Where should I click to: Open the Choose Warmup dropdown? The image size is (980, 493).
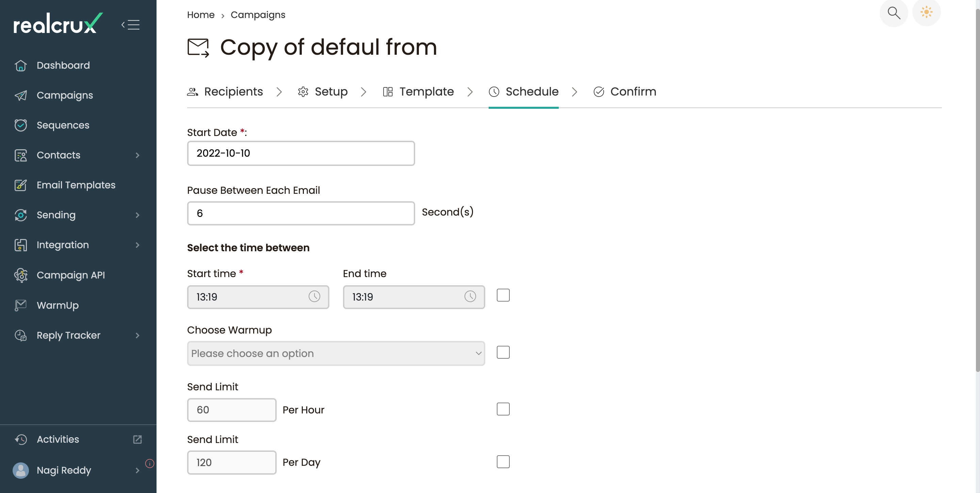click(x=336, y=353)
